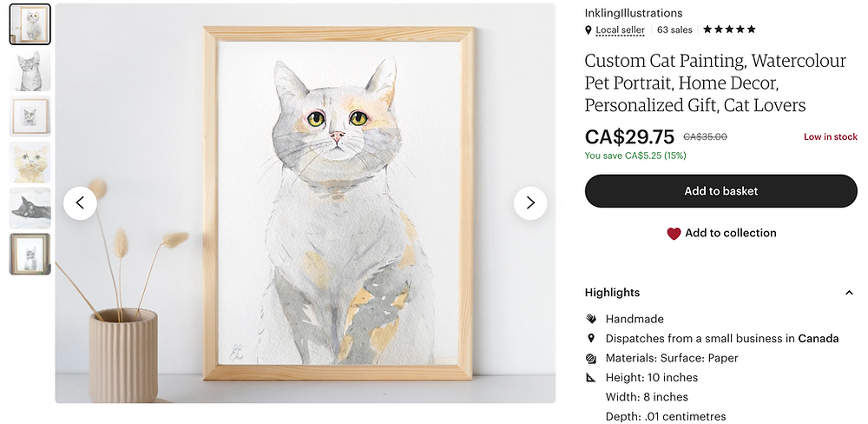
Task: Click Add to collection text
Action: coord(731,234)
